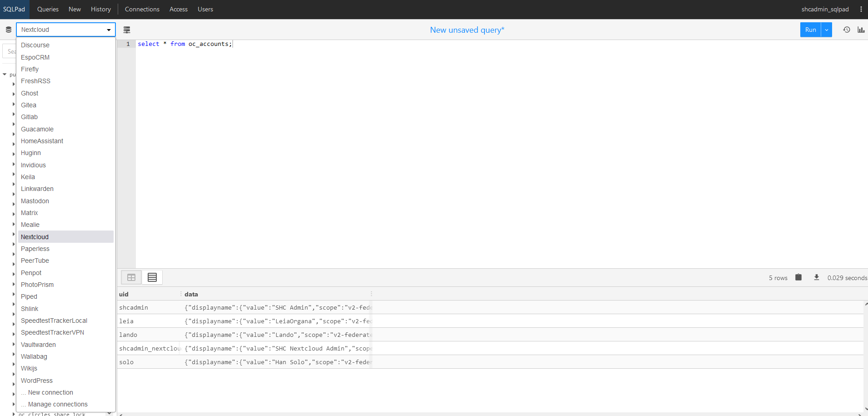
Task: Select Paperless connection
Action: 66,249
